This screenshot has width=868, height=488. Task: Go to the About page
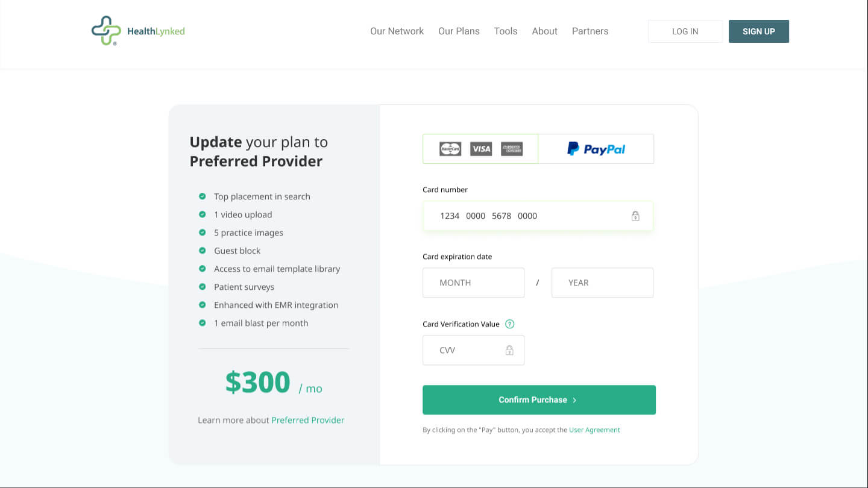544,31
